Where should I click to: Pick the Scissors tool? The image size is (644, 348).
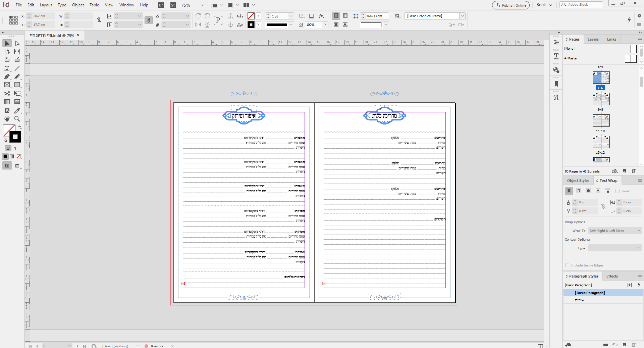tap(7, 94)
